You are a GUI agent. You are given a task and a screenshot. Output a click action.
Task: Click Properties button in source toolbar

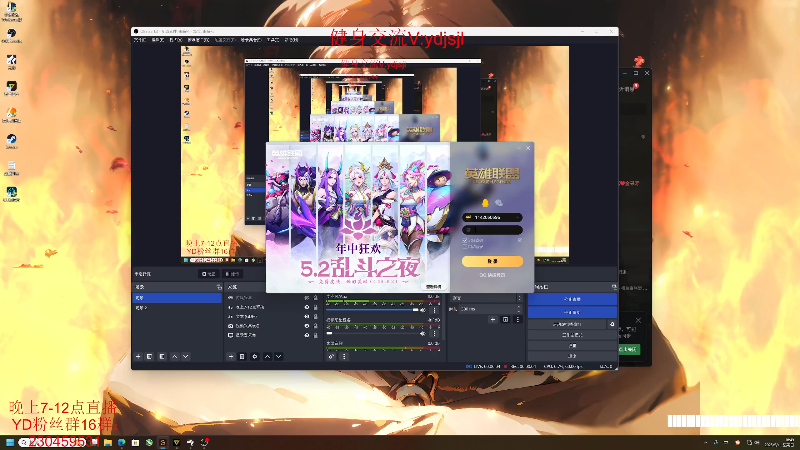click(208, 274)
